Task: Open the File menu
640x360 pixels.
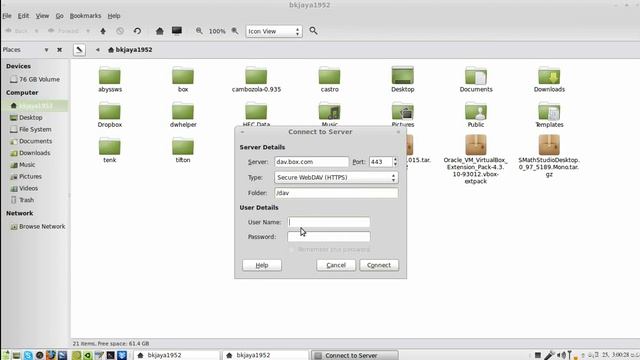Action: pos(7,16)
